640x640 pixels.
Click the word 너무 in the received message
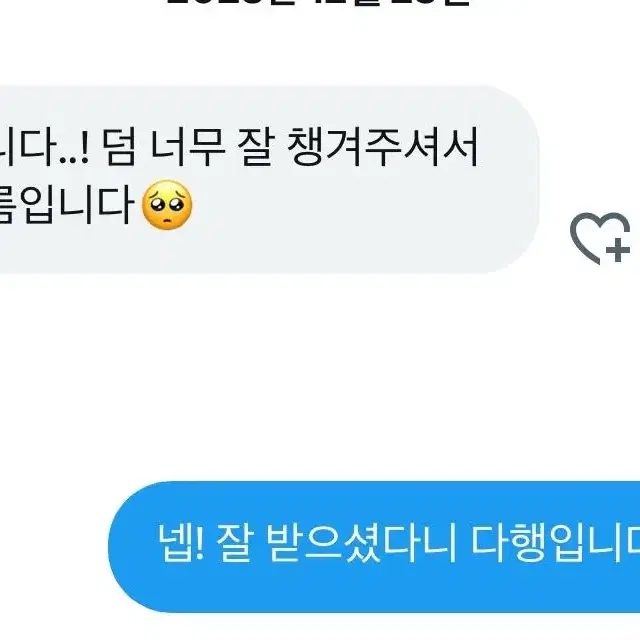[x=187, y=147]
